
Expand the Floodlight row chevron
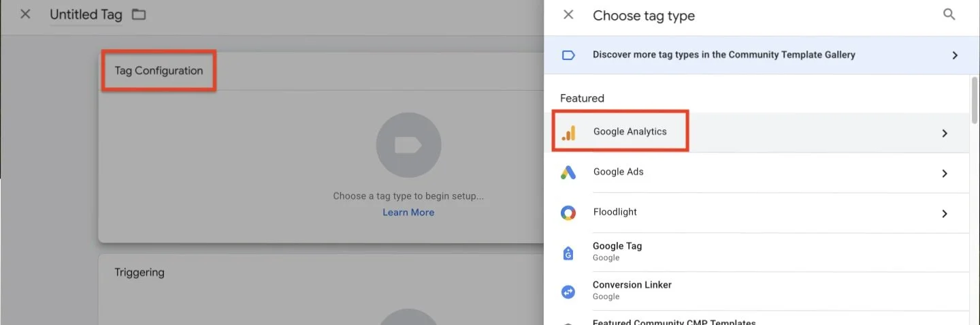click(x=945, y=214)
